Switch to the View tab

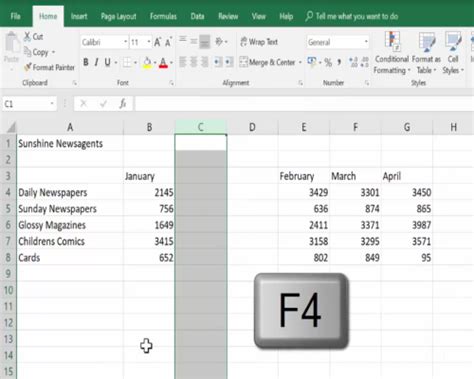259,16
